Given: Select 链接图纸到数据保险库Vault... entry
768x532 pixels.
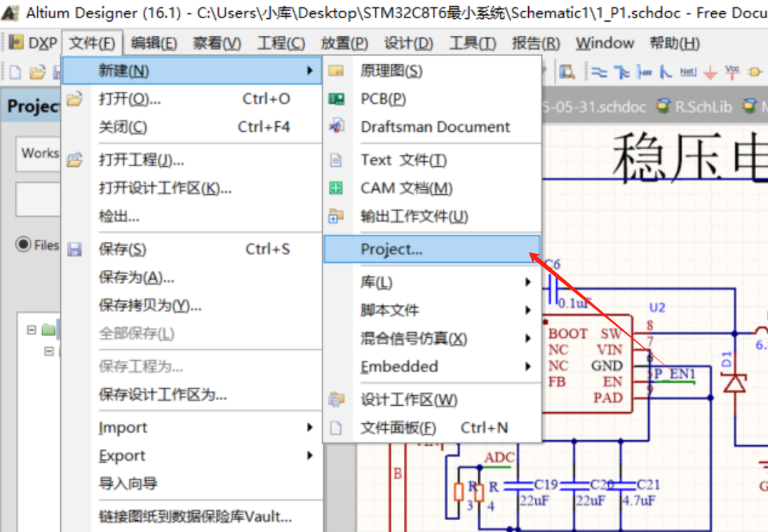Looking at the screenshot, I should 192,517.
